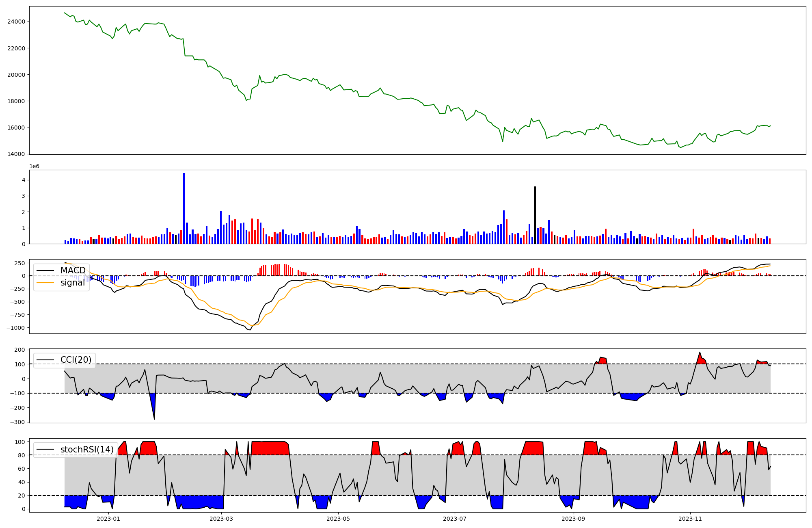
Task: Click the 2023-07 date tick label
Action: tap(455, 519)
